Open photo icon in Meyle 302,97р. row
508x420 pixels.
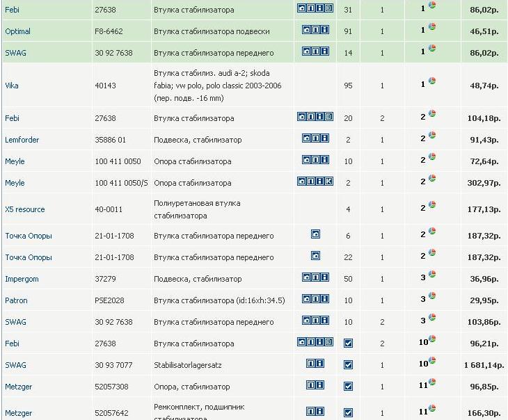tap(301, 181)
